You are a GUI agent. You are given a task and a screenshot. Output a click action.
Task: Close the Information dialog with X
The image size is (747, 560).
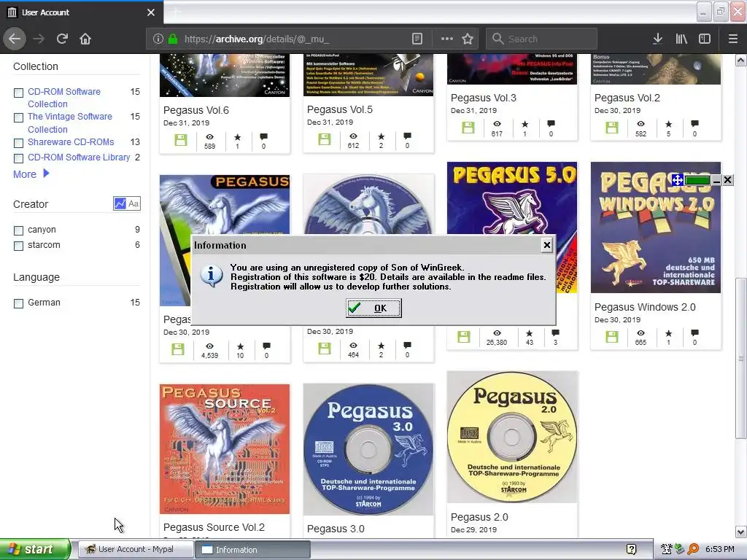coord(547,245)
